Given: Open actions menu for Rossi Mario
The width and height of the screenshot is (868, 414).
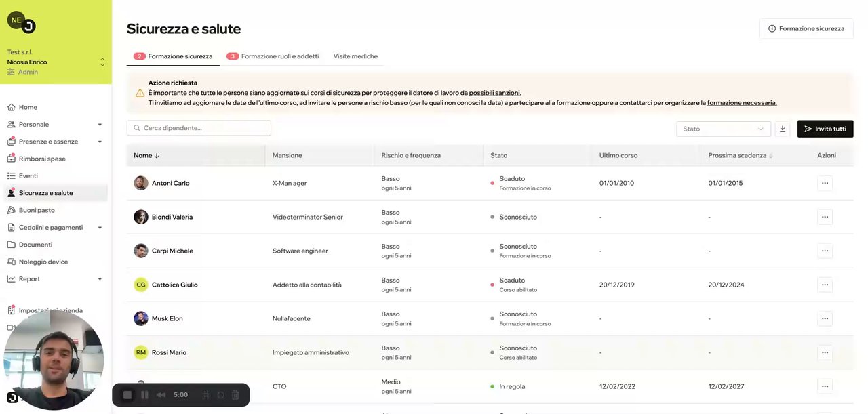Looking at the screenshot, I should [x=825, y=352].
